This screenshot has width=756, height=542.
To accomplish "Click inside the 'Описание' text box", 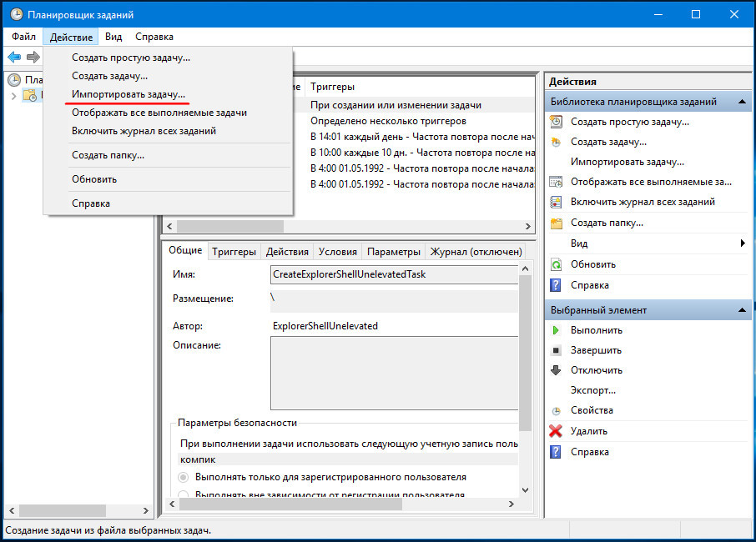I will coord(395,373).
